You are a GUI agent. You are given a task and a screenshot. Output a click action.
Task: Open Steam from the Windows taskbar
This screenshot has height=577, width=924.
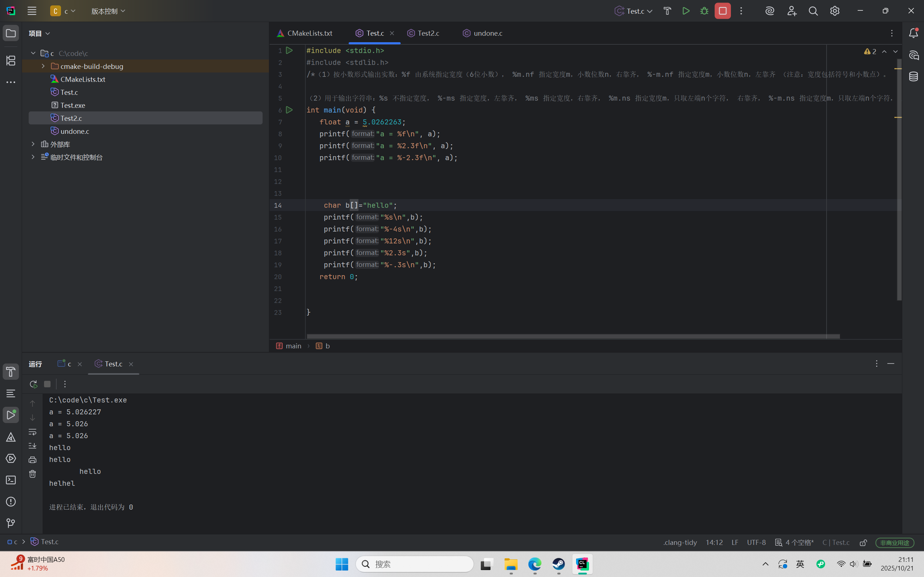click(559, 564)
